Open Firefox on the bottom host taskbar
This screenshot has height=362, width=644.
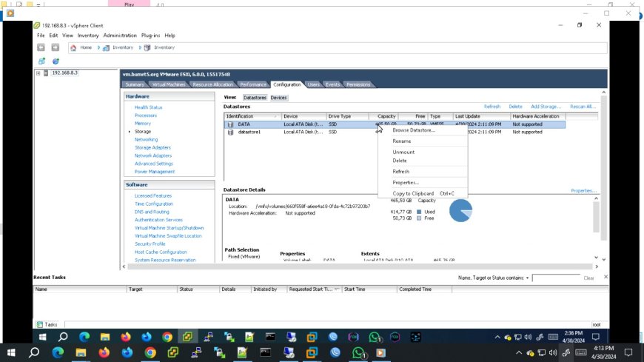click(104, 353)
